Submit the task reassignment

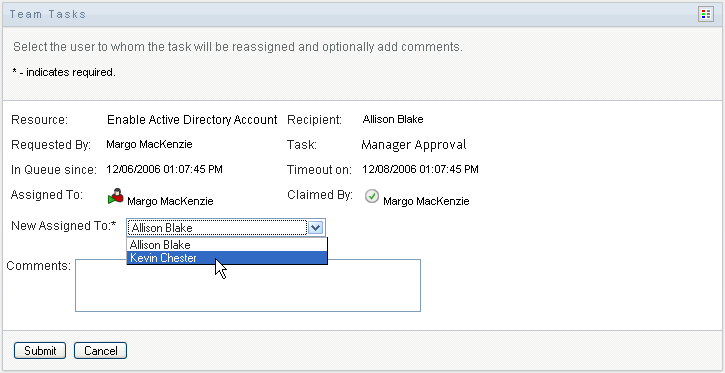pyautogui.click(x=40, y=351)
